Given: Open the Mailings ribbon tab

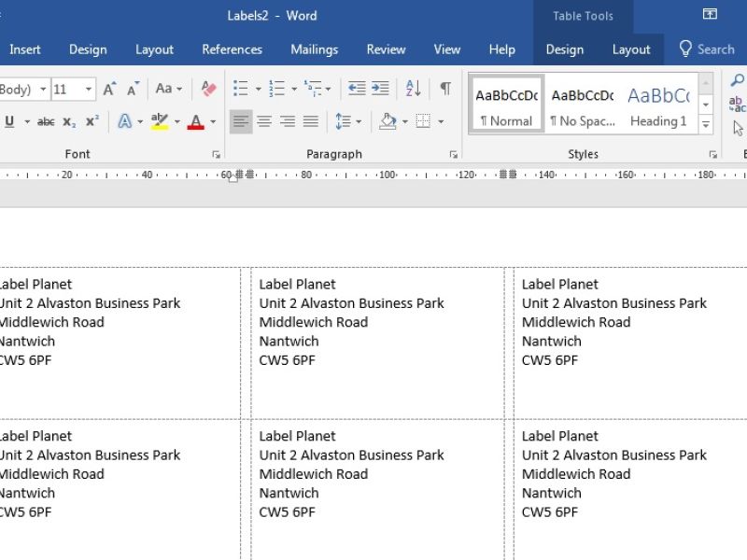Looking at the screenshot, I should [314, 49].
